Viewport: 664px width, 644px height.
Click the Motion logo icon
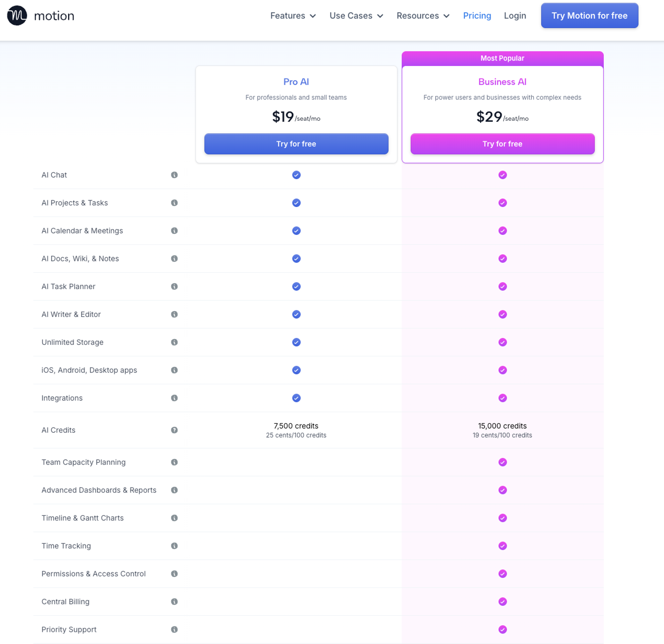tap(17, 15)
